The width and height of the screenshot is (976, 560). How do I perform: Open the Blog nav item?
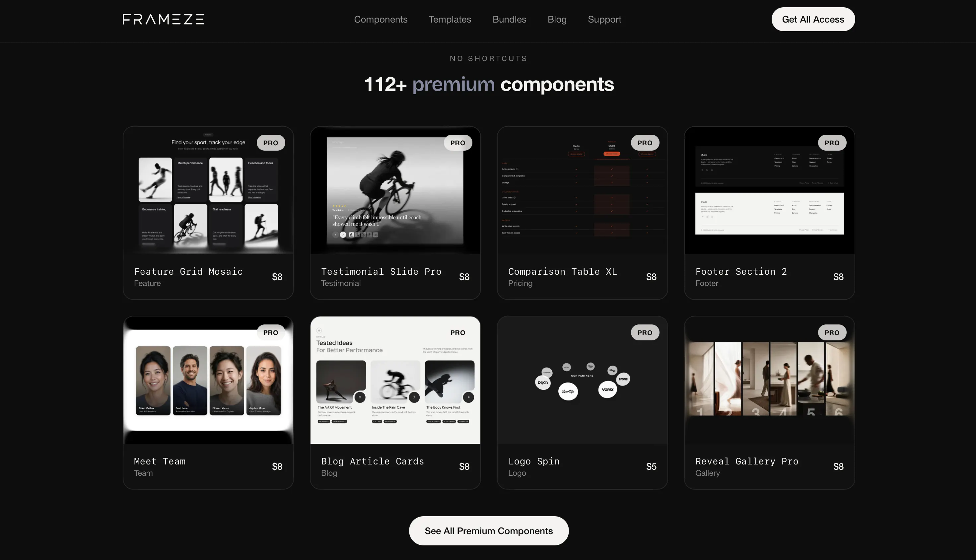pyautogui.click(x=557, y=19)
